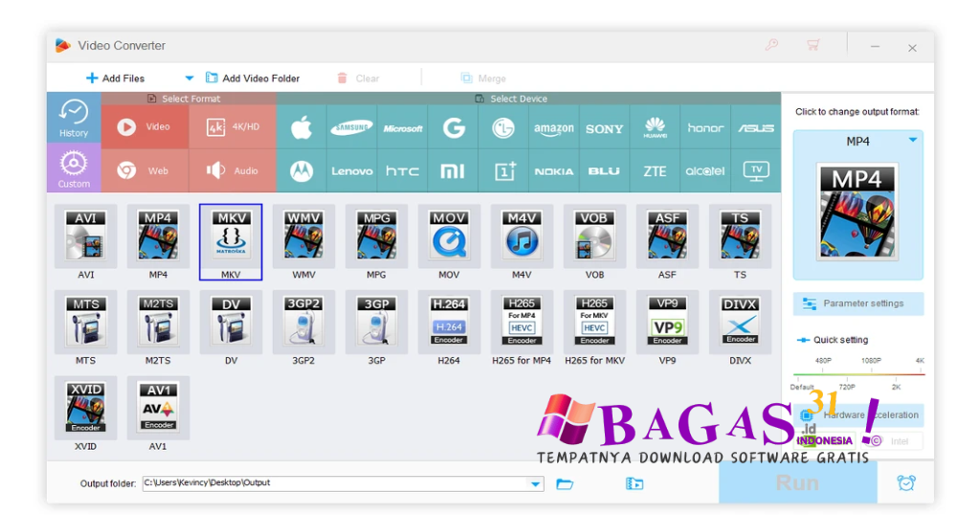Select the MPG format icon

tap(376, 236)
